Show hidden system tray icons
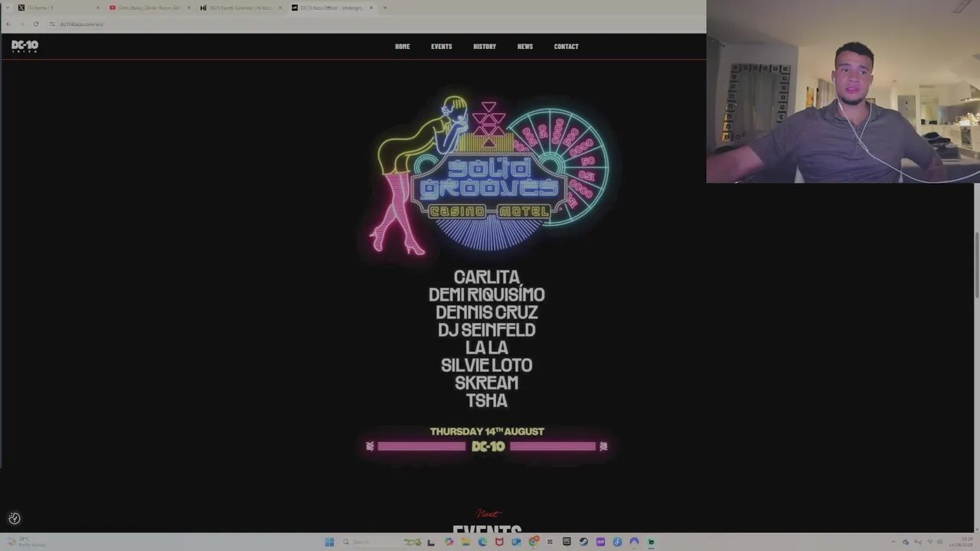 [x=893, y=542]
